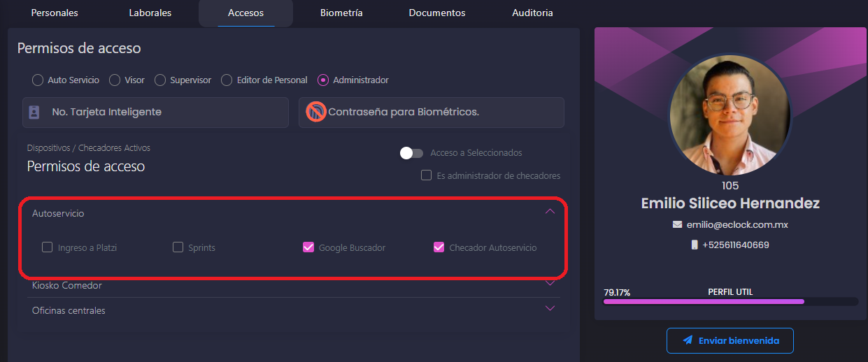Expand the Kiosko Comedor section
This screenshot has height=362, width=868.
point(550,284)
